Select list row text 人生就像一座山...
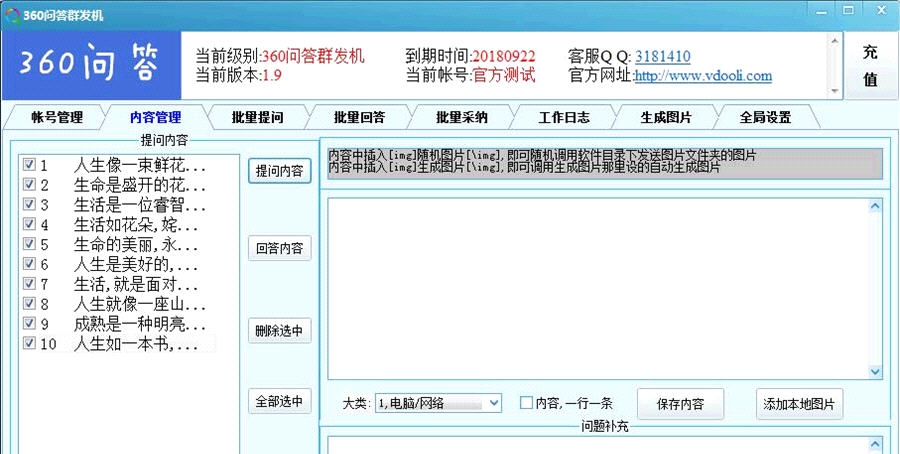This screenshot has width=900, height=454. pos(139,304)
